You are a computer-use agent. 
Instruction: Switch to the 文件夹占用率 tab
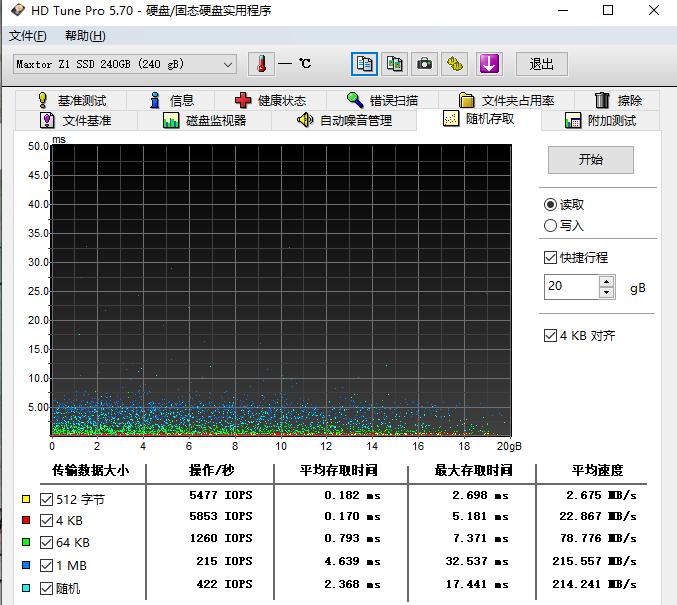[506, 100]
